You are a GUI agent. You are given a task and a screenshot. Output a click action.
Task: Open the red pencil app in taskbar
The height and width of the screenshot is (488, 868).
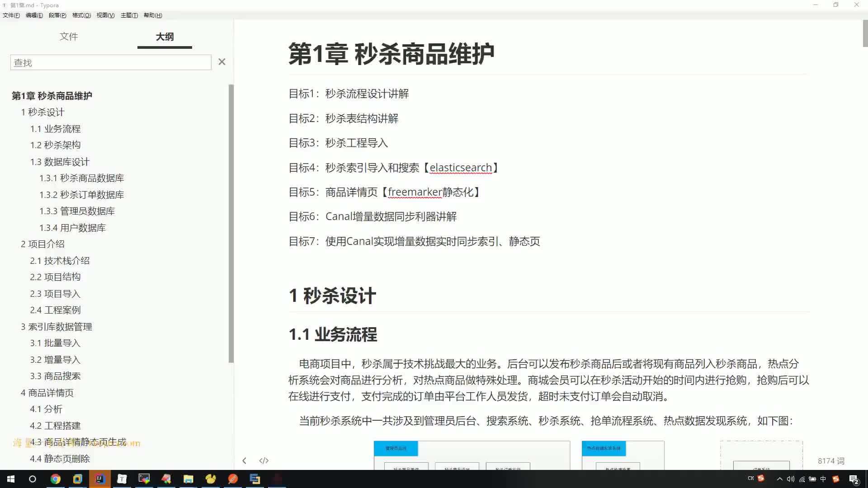point(166,479)
